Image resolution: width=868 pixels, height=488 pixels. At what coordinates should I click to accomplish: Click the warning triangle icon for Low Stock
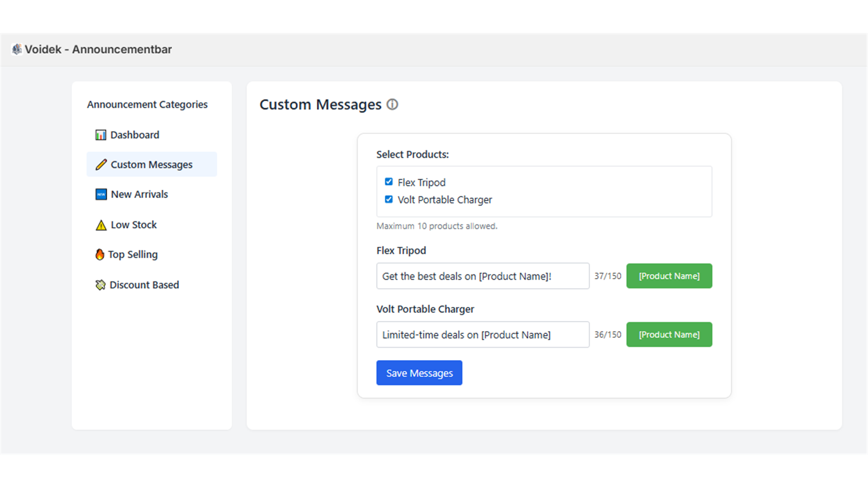pyautogui.click(x=101, y=224)
